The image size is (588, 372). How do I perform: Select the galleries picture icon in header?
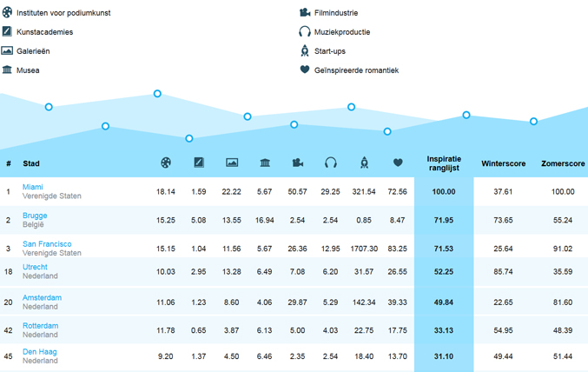[232, 163]
